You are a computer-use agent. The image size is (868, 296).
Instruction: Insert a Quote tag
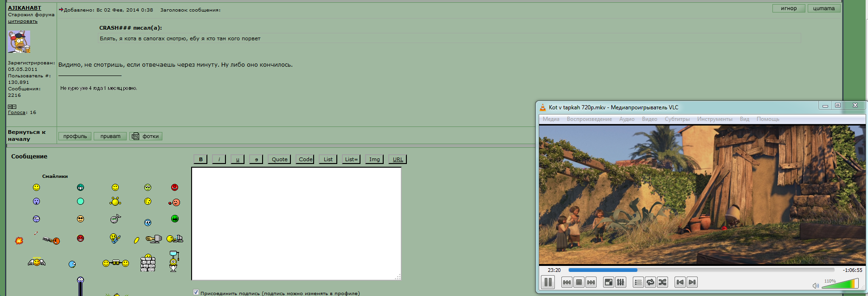(279, 159)
